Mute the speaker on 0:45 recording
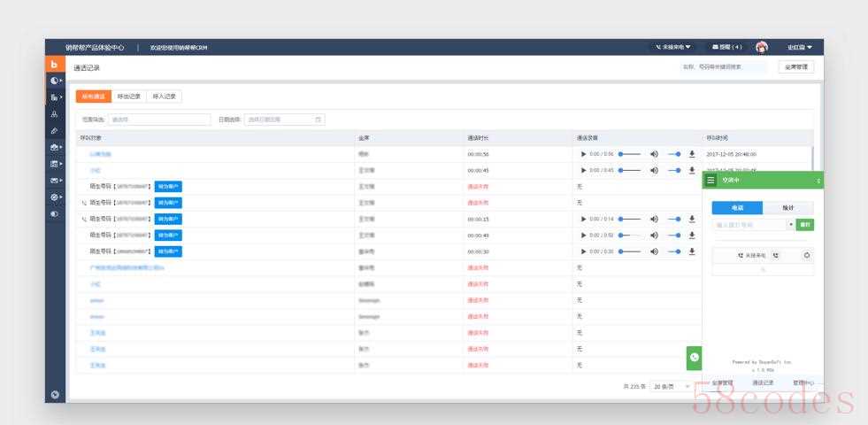Image resolution: width=868 pixels, height=425 pixels. (x=655, y=170)
